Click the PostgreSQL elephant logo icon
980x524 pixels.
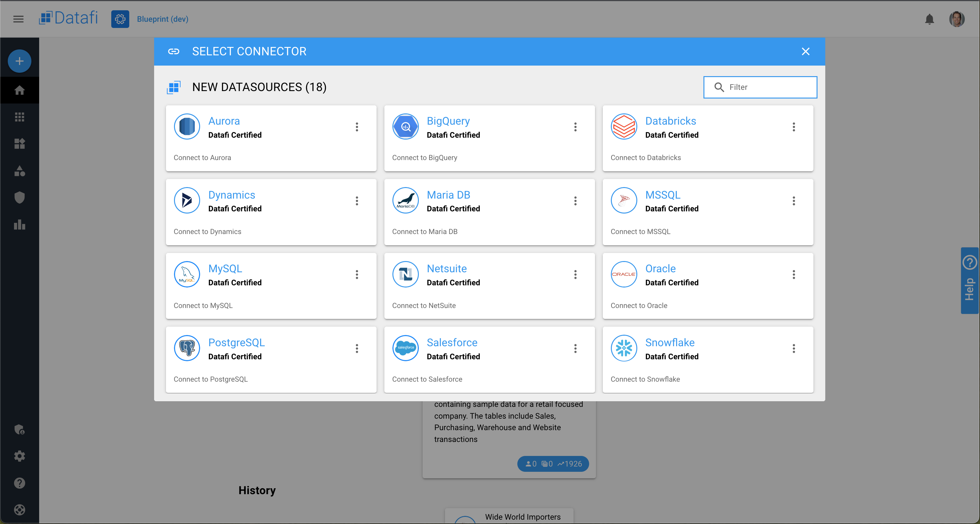tap(187, 348)
